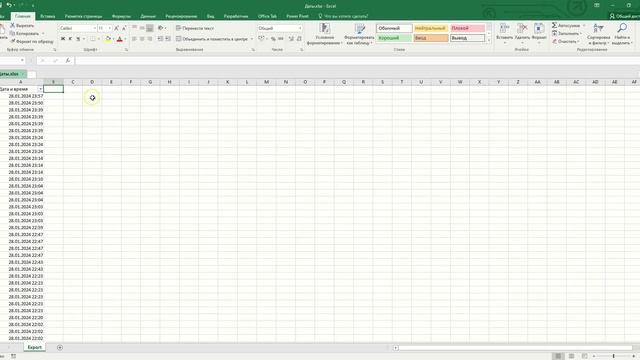
Task: Click the Decrease Decimal icon
Action: 299,39
